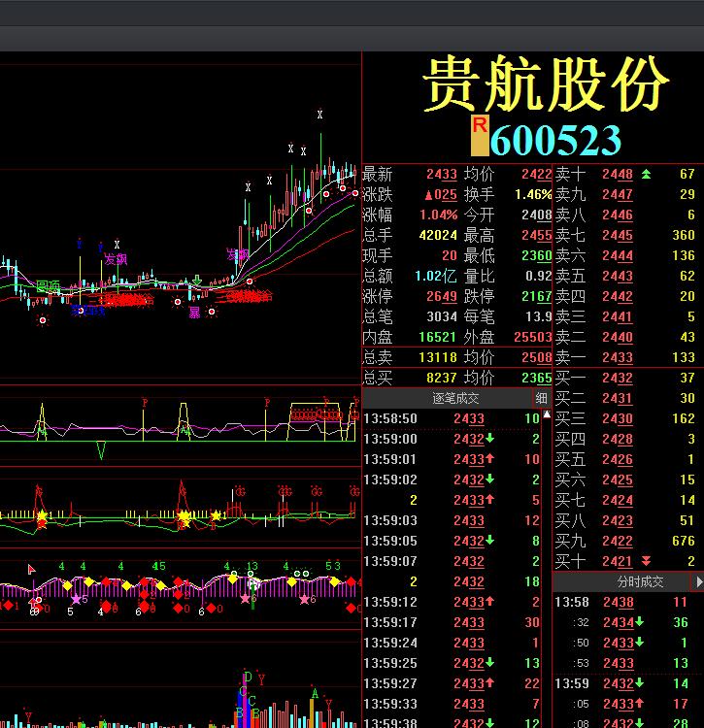This screenshot has height=728, width=704.
Task: Click the 涨停 value 2649
Action: 442,296
